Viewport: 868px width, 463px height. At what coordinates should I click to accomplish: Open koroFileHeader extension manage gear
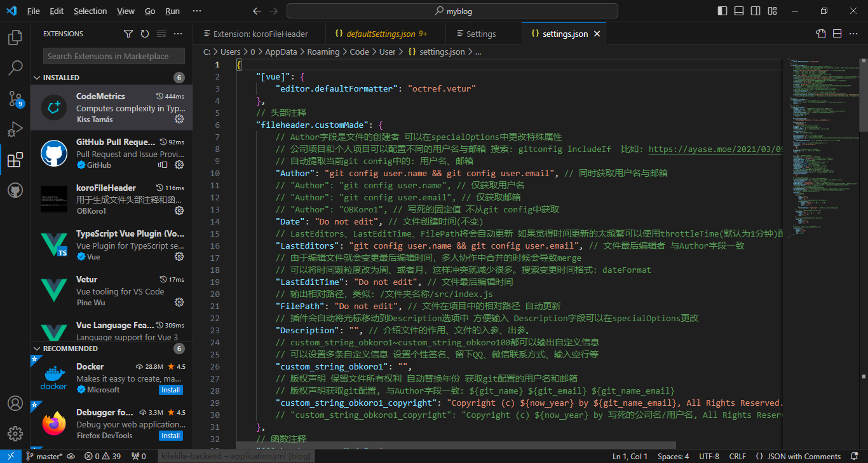tap(179, 211)
